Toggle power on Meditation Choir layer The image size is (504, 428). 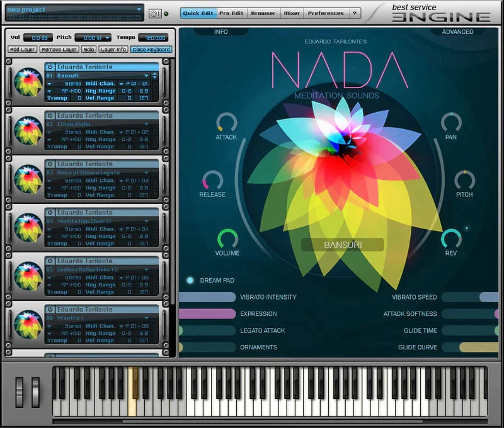[x=50, y=212]
